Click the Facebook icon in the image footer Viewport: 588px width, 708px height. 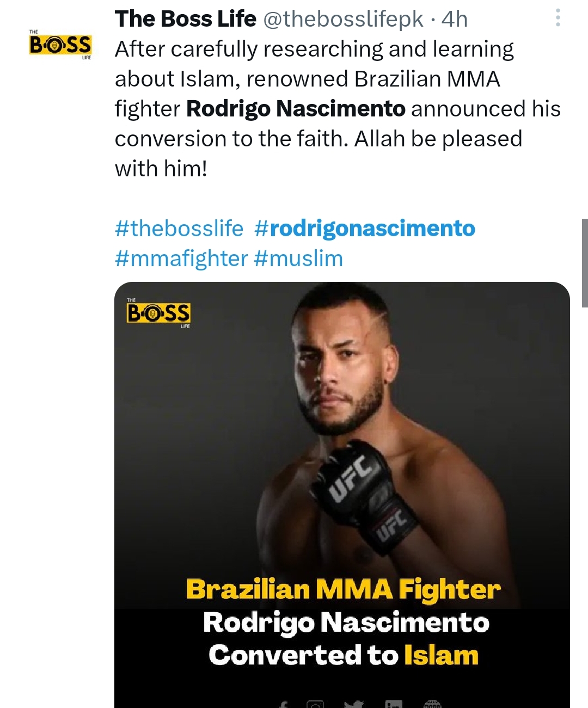(x=283, y=704)
